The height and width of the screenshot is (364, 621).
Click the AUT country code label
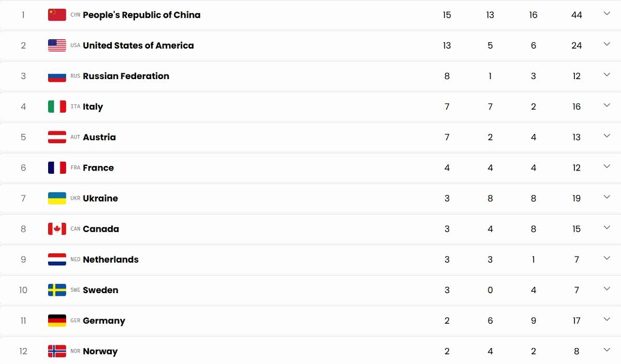pyautogui.click(x=76, y=138)
